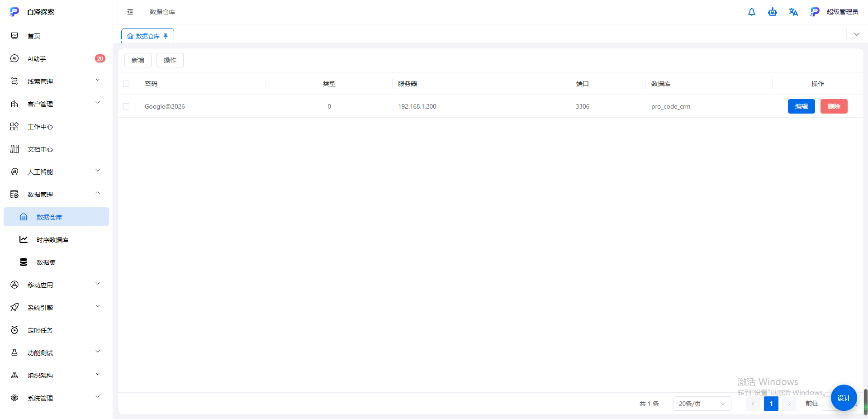The width and height of the screenshot is (868, 419).
Task: Open 首页 from the sidebar
Action: point(56,36)
